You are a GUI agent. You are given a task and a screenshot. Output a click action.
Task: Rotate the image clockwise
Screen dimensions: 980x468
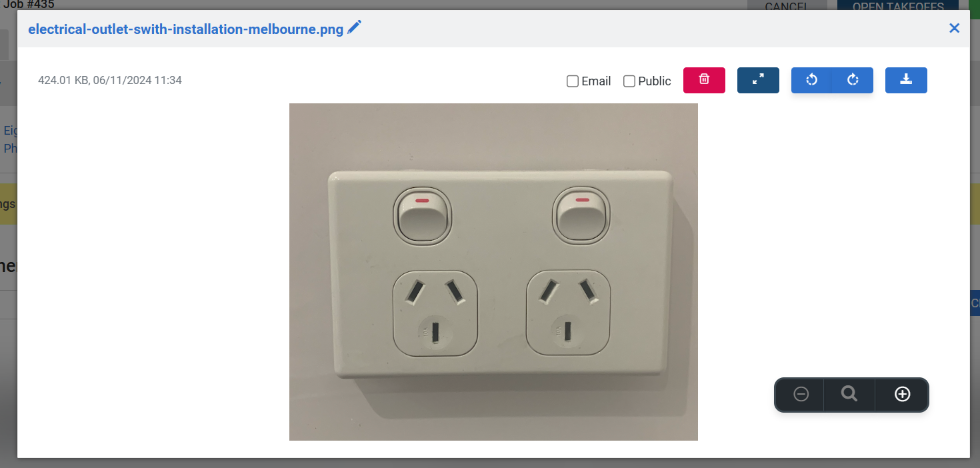(x=853, y=80)
